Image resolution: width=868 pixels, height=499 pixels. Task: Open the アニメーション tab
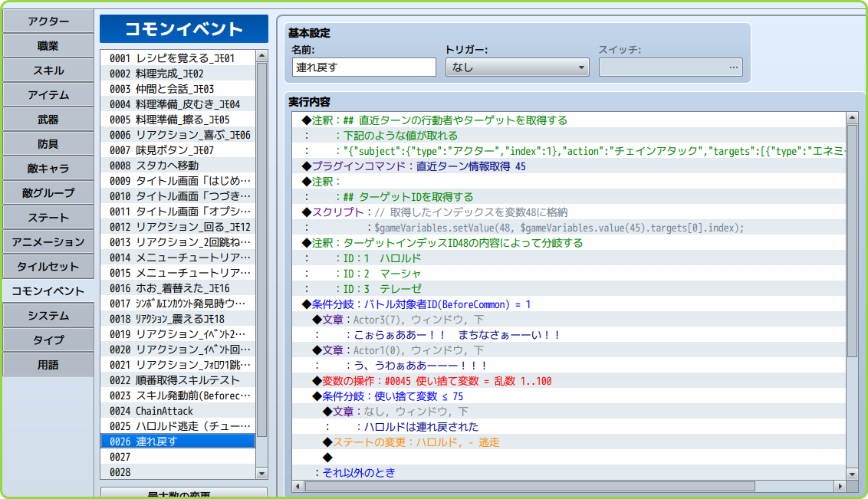[48, 241]
